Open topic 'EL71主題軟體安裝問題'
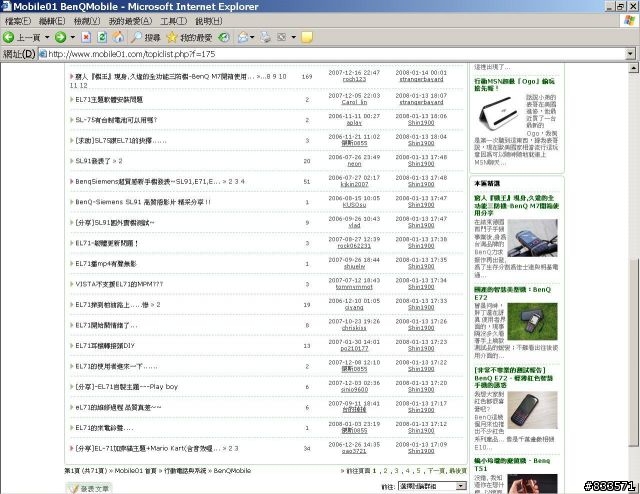Screen dimensions: 640x494 point(109,100)
